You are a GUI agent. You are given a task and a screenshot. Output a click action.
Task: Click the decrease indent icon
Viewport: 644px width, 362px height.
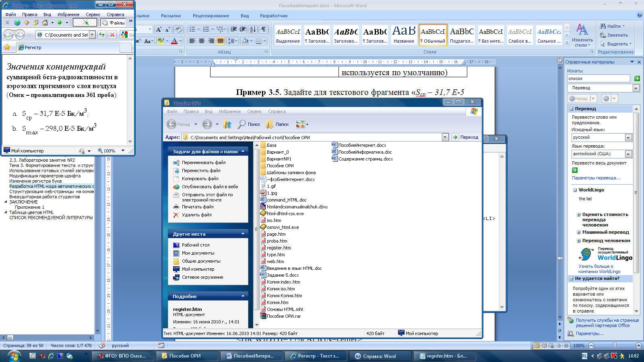click(x=233, y=29)
